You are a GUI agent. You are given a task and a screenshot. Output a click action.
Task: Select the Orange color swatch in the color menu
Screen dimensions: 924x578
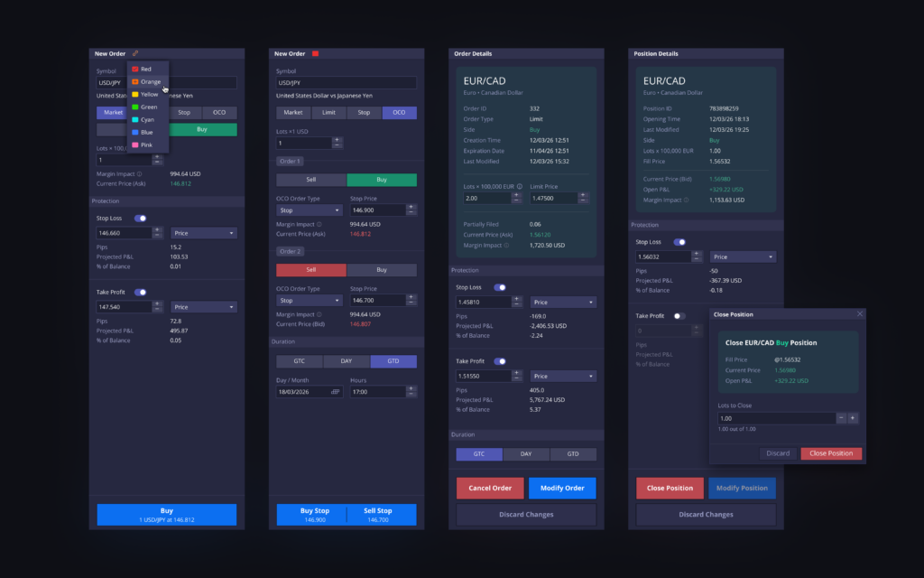(x=135, y=81)
